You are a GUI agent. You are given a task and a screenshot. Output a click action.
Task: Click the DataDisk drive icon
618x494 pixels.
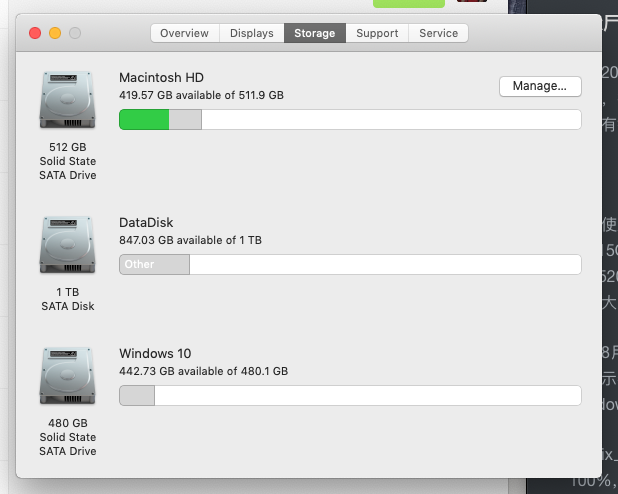[67, 244]
